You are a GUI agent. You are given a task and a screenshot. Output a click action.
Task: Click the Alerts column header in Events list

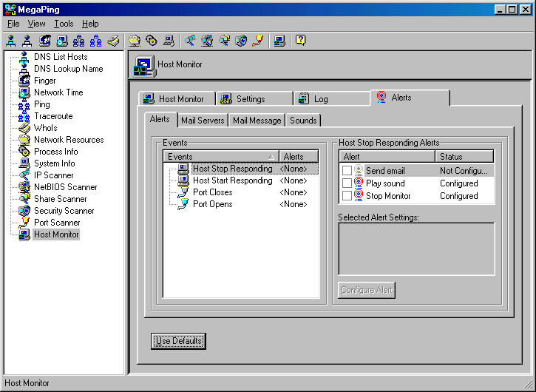[299, 156]
